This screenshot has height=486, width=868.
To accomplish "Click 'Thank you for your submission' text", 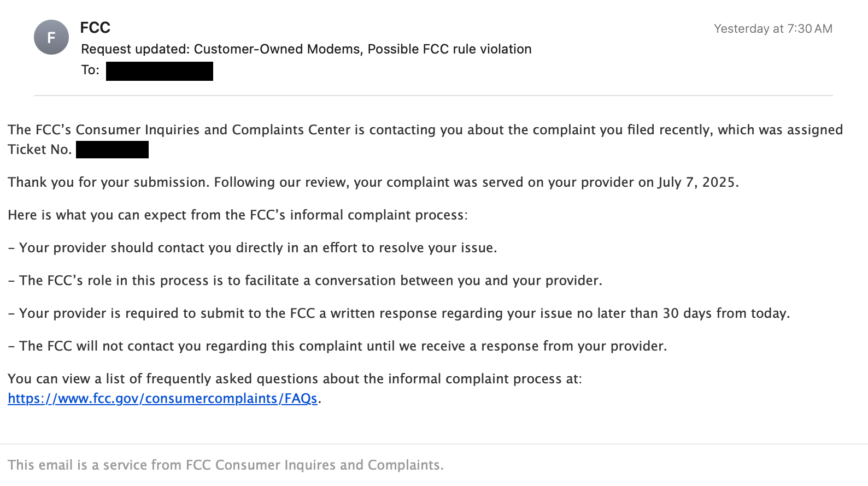I will (x=108, y=182).
